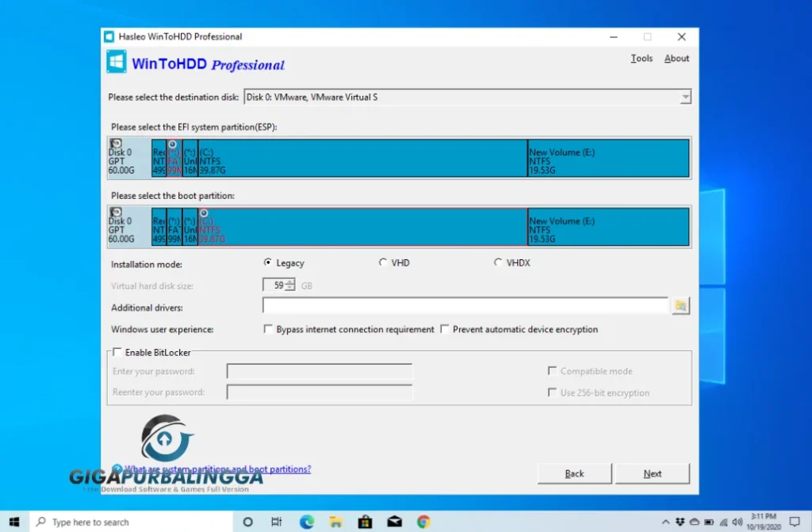Open the About menu

click(676, 59)
